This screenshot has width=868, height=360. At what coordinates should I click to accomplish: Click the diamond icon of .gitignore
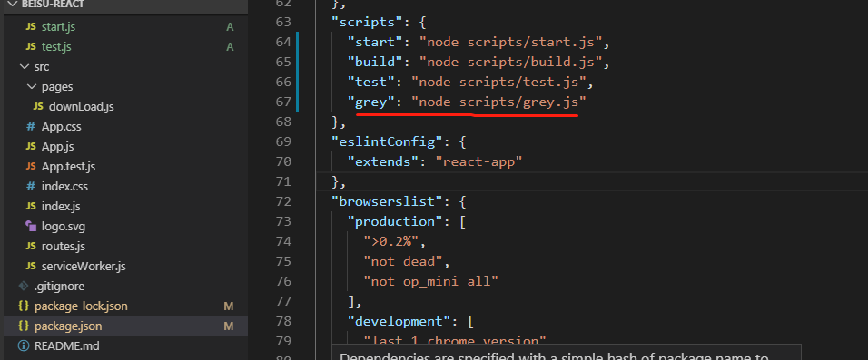tap(24, 286)
